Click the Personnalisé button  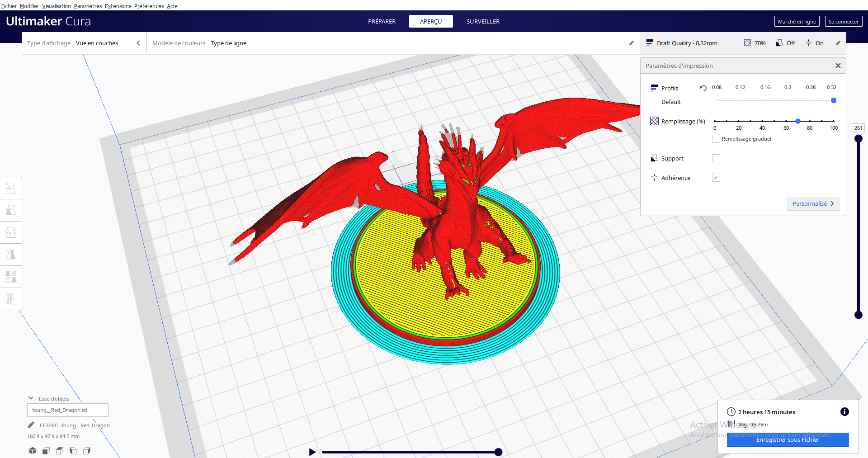pos(813,203)
